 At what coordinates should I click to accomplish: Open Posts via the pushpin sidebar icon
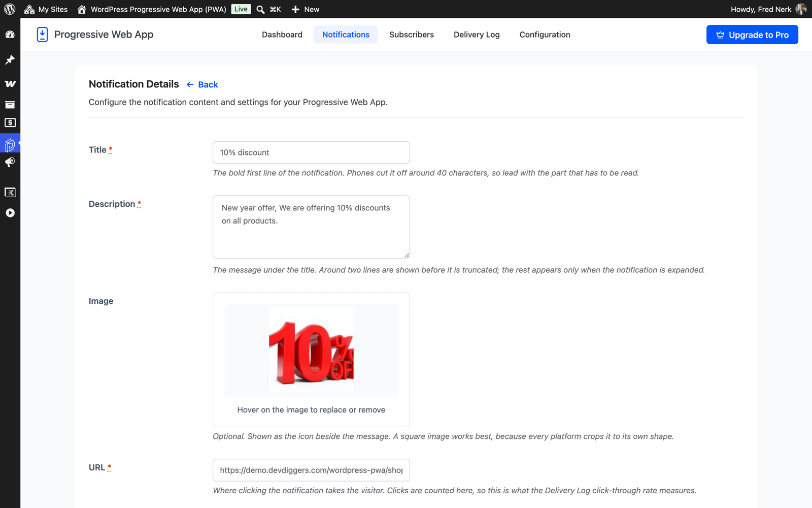(10, 60)
